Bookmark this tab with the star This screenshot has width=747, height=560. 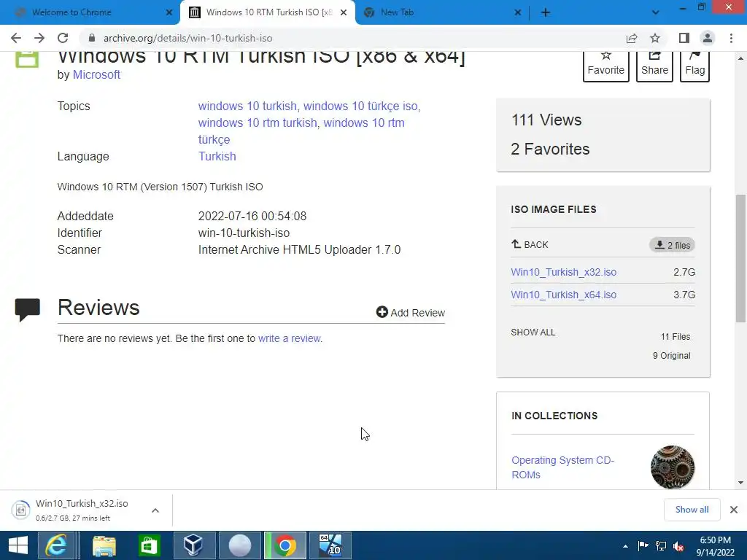tap(655, 38)
